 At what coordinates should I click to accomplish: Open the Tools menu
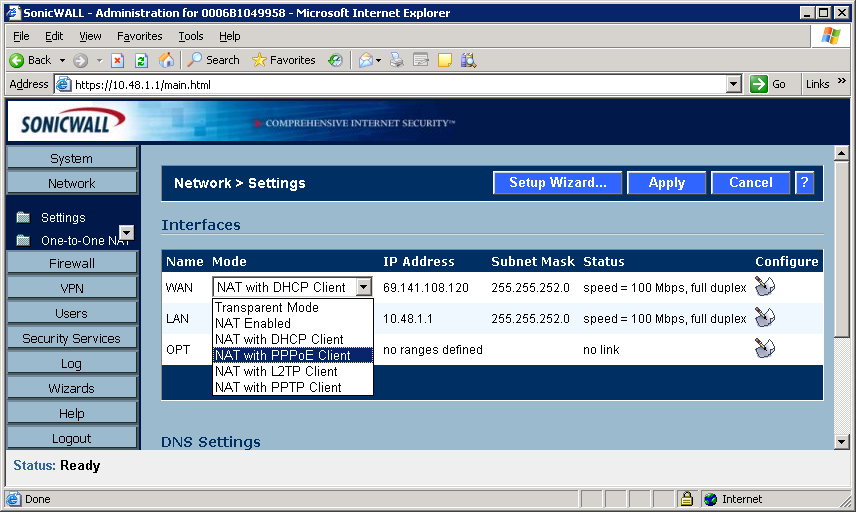tap(191, 36)
